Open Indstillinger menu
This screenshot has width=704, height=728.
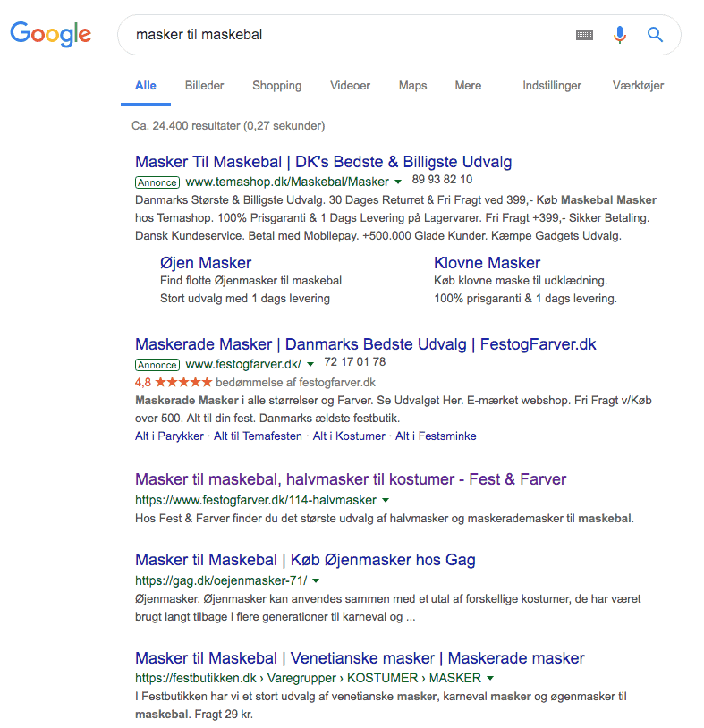point(552,86)
